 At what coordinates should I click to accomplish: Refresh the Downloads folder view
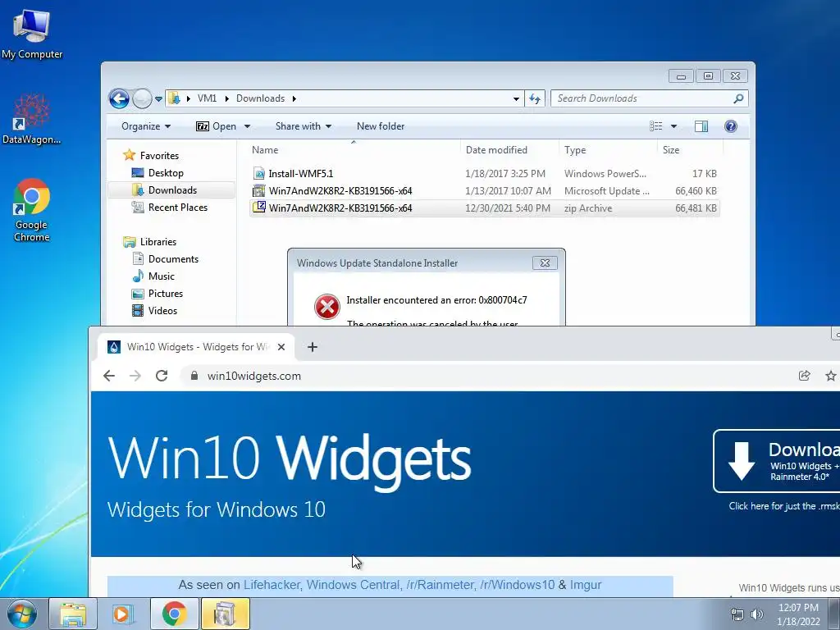(x=535, y=98)
